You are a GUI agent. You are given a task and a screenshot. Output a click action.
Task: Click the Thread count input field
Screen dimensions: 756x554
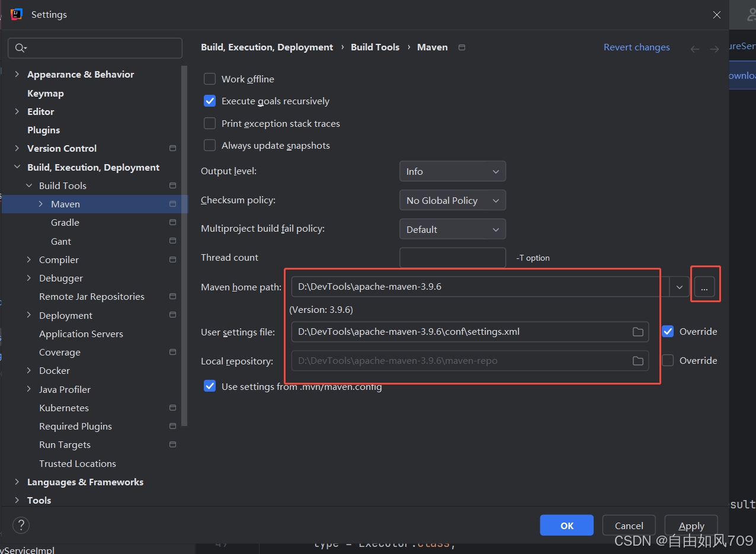[453, 258]
